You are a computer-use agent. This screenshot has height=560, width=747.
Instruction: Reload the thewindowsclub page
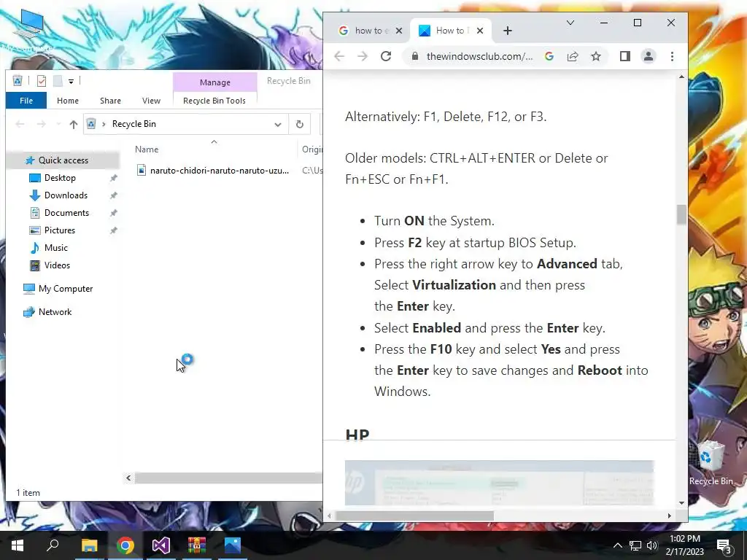tap(386, 56)
